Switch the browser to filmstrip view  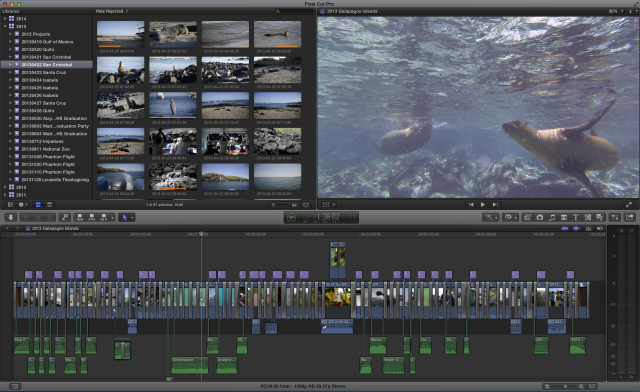(38, 205)
